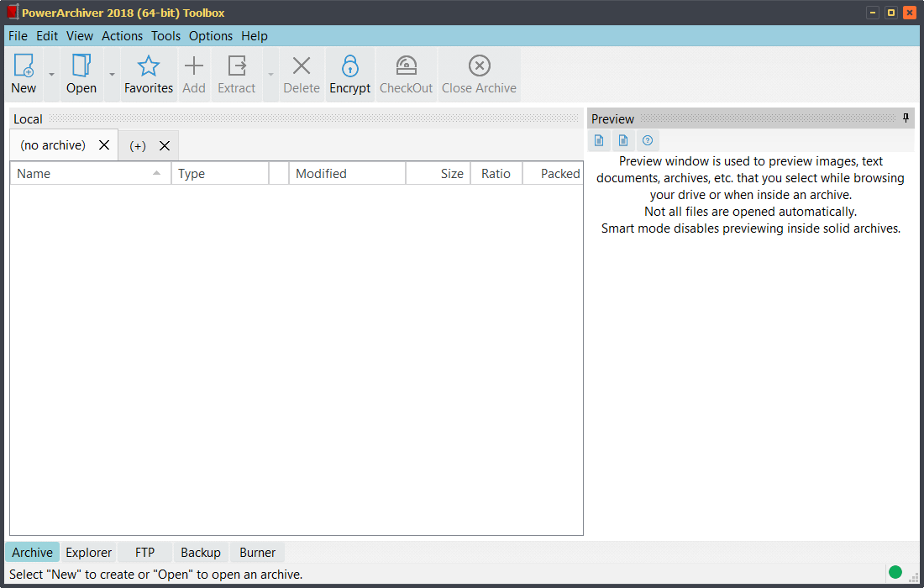
Task: Open the Help menu
Action: tap(254, 36)
